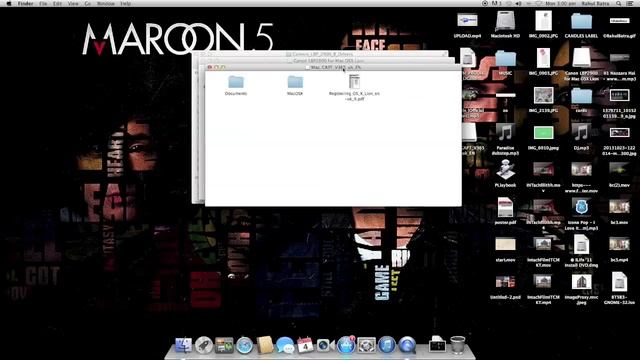640x360 pixels.
Task: Open the View menu
Action: [x=73, y=4]
